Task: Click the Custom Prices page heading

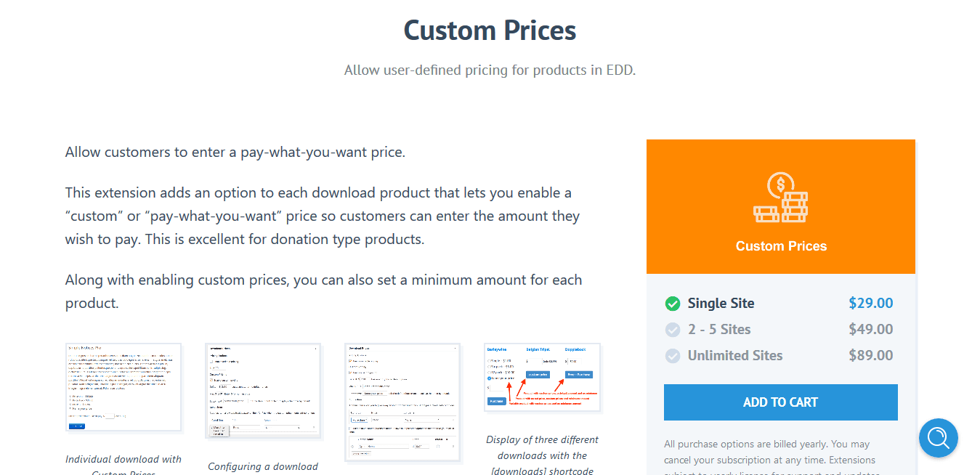Action: pos(490,31)
